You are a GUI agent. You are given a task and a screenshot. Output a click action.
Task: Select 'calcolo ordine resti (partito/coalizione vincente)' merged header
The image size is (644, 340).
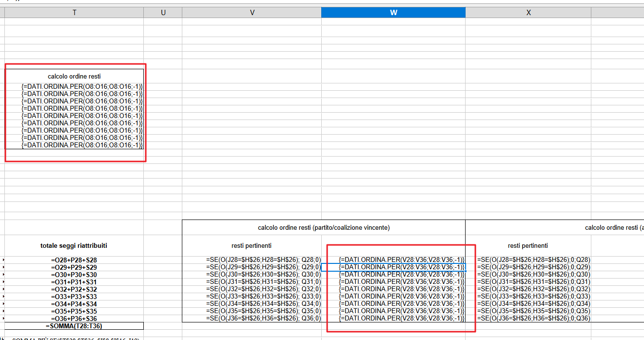click(324, 228)
